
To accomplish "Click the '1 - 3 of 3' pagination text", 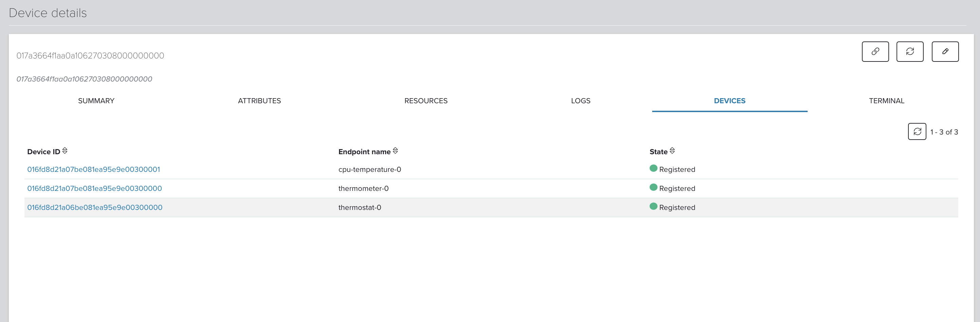I will point(944,132).
